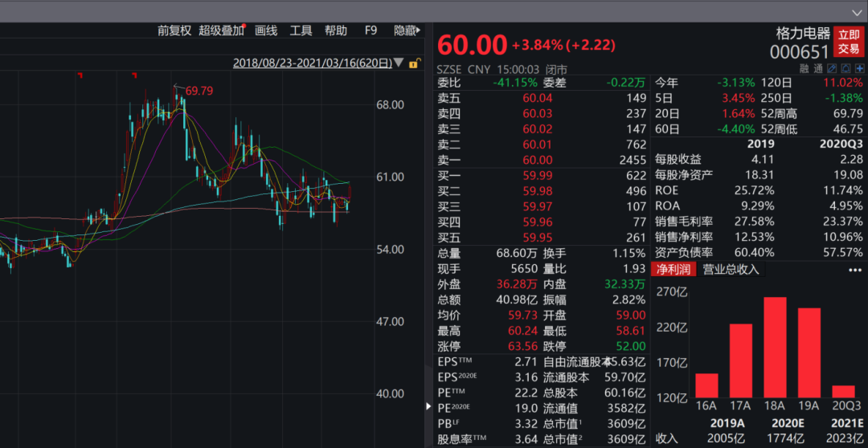Open the three-dots more options menu
The width and height of the screenshot is (868, 448).
854,270
